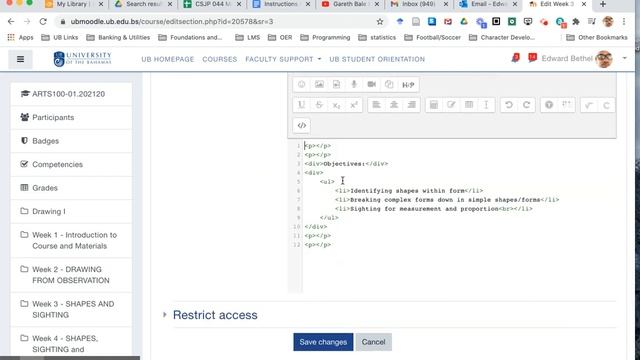Image resolution: width=640 pixels, height=360 pixels.
Task: Insert H5P content
Action: tap(408, 84)
